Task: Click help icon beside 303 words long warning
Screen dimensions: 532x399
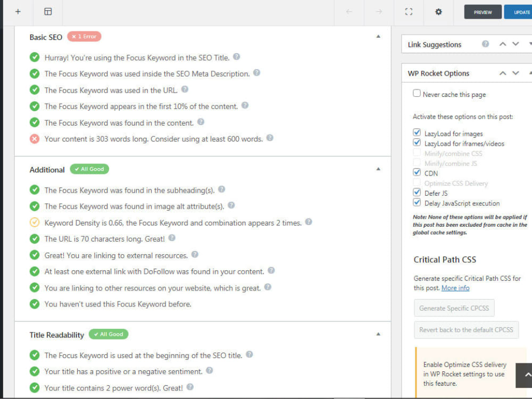Action: (x=270, y=138)
